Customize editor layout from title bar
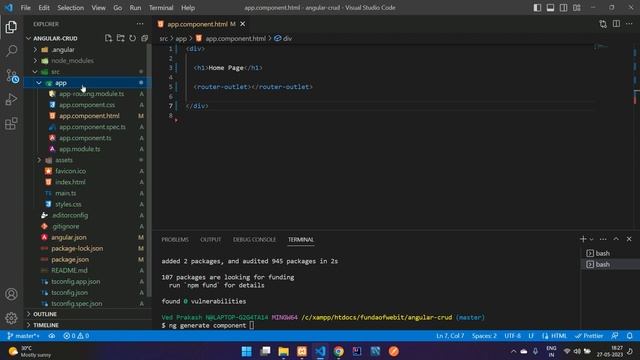 pos(577,8)
